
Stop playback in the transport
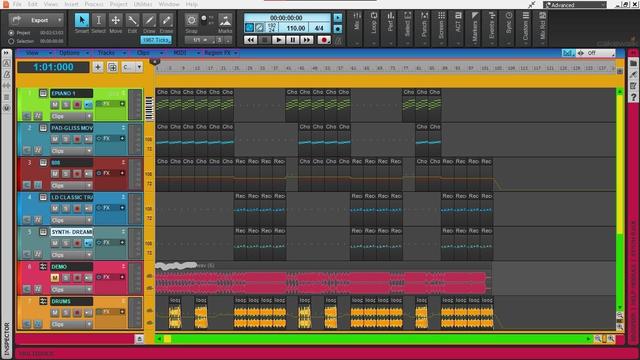pyautogui.click(x=264, y=40)
